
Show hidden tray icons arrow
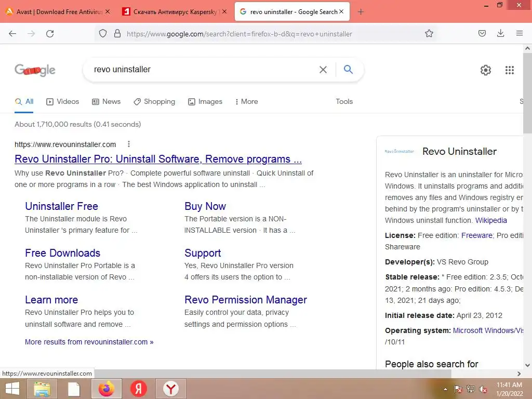tap(445, 389)
